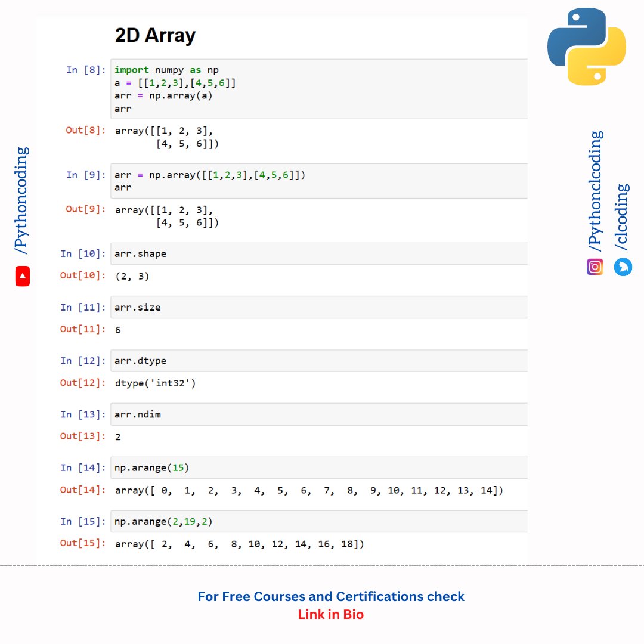The width and height of the screenshot is (644, 644).
Task: Click the 'In [15]:' prompt label
Action: point(83,522)
